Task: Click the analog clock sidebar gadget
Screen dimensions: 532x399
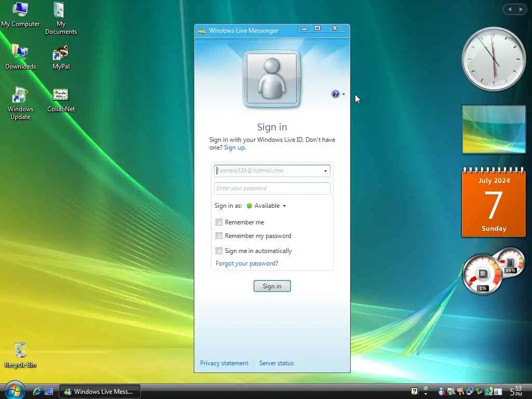Action: click(x=494, y=59)
